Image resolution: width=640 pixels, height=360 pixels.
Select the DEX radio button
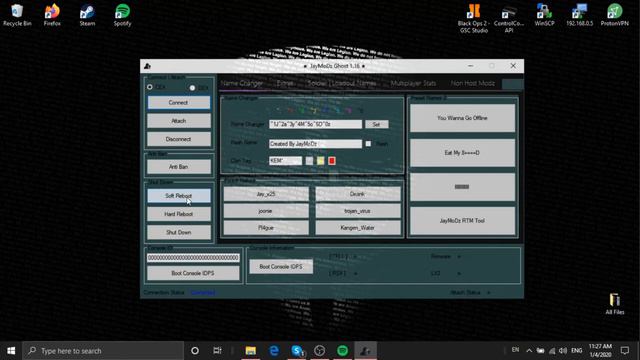[192, 87]
